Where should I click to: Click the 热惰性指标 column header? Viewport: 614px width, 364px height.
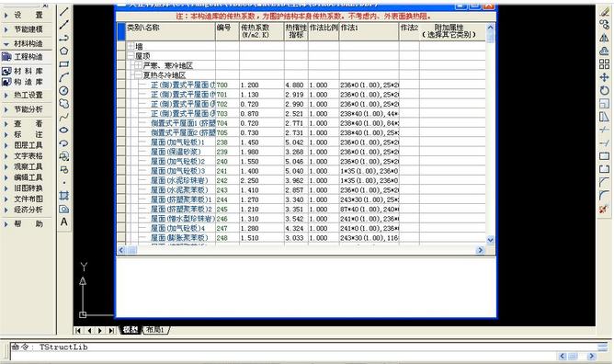[296, 31]
